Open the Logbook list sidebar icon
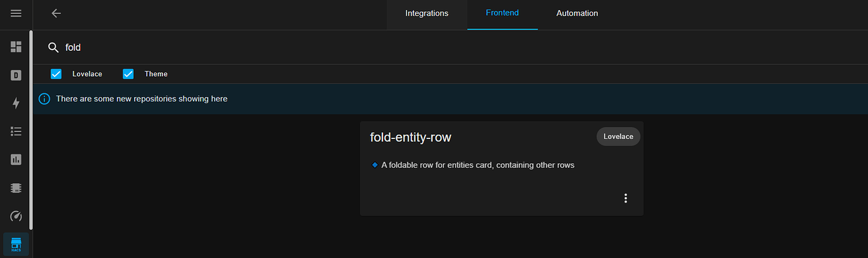 pos(16,132)
